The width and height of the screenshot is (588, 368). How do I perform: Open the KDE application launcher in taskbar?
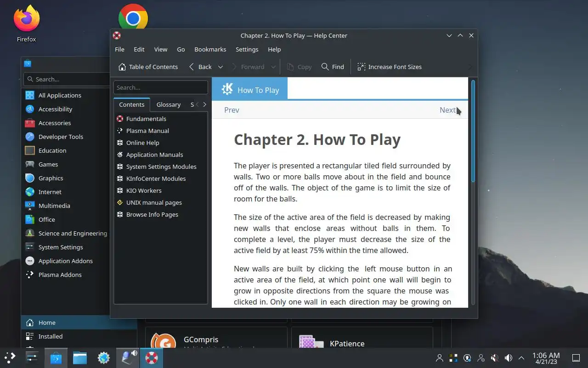pos(10,357)
